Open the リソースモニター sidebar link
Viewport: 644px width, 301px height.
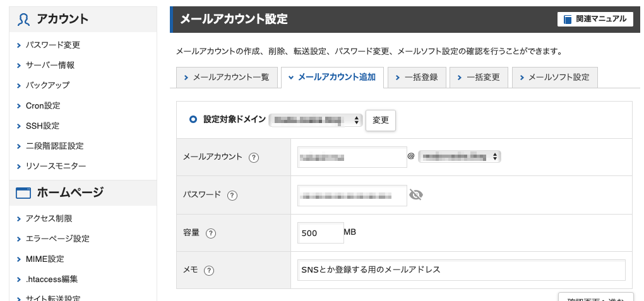click(56, 166)
